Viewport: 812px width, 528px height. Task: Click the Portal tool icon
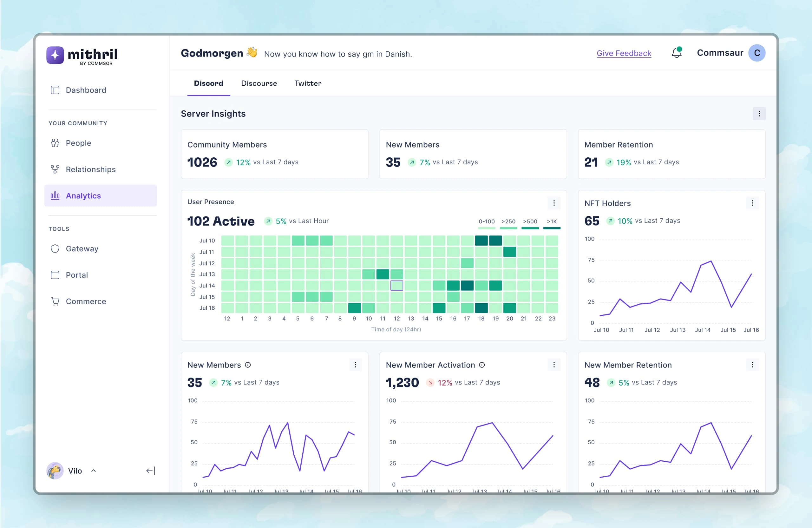point(55,275)
